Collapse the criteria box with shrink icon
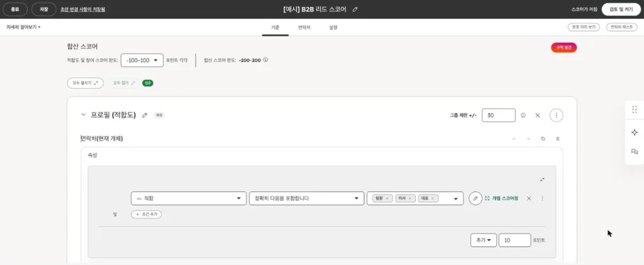 click(542, 180)
